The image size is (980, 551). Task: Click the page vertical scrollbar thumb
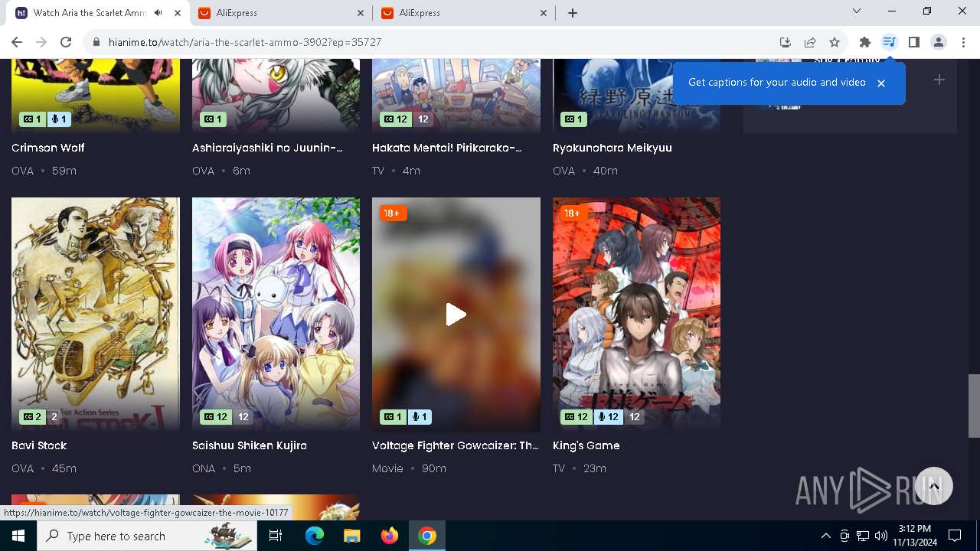[974, 406]
